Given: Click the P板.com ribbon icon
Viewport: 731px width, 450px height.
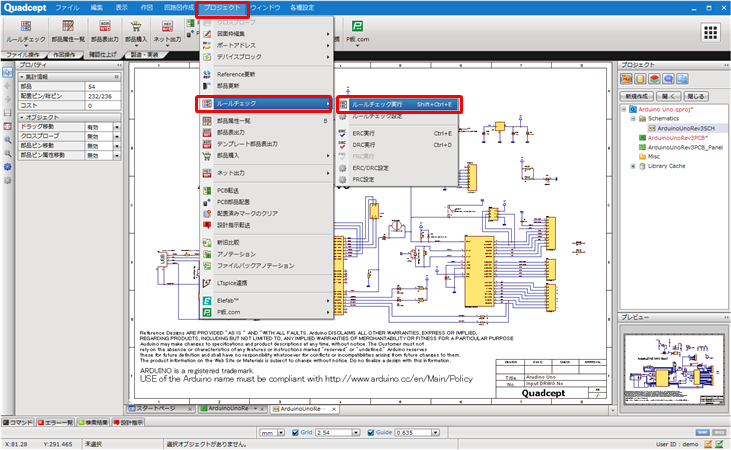Looking at the screenshot, I should (358, 26).
